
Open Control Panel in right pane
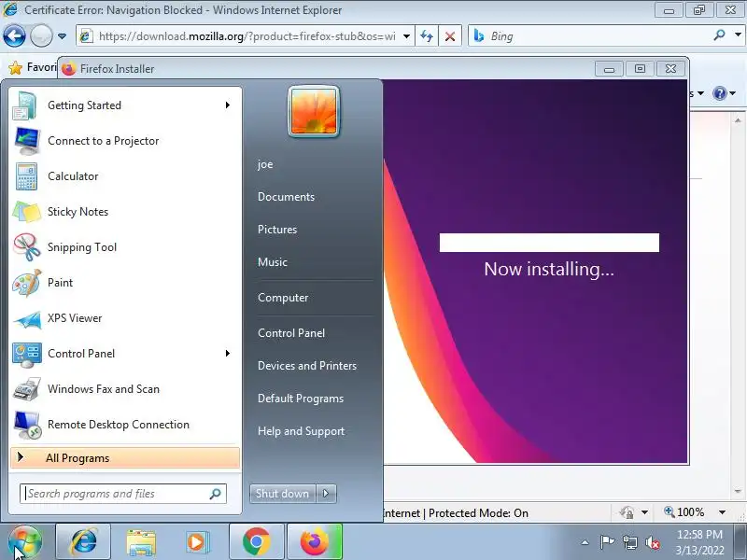(x=291, y=333)
